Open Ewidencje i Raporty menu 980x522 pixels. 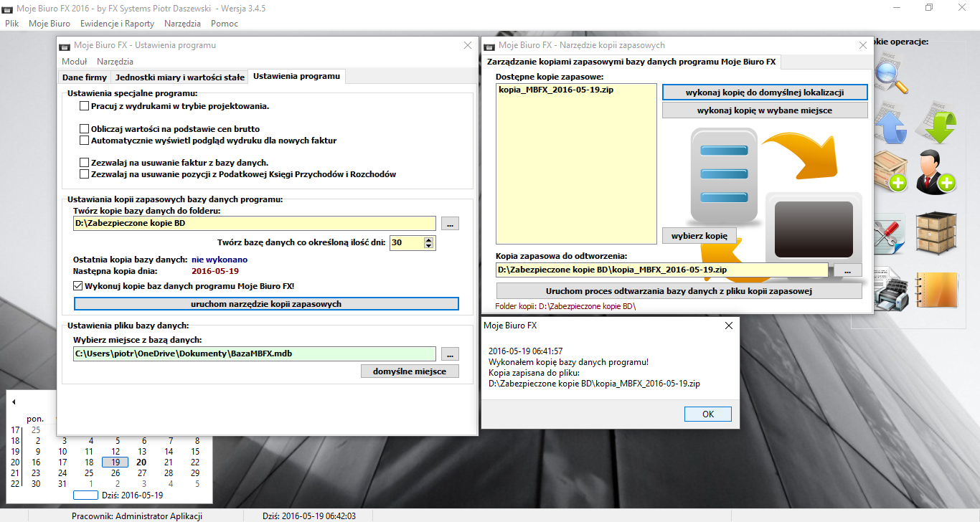117,24
